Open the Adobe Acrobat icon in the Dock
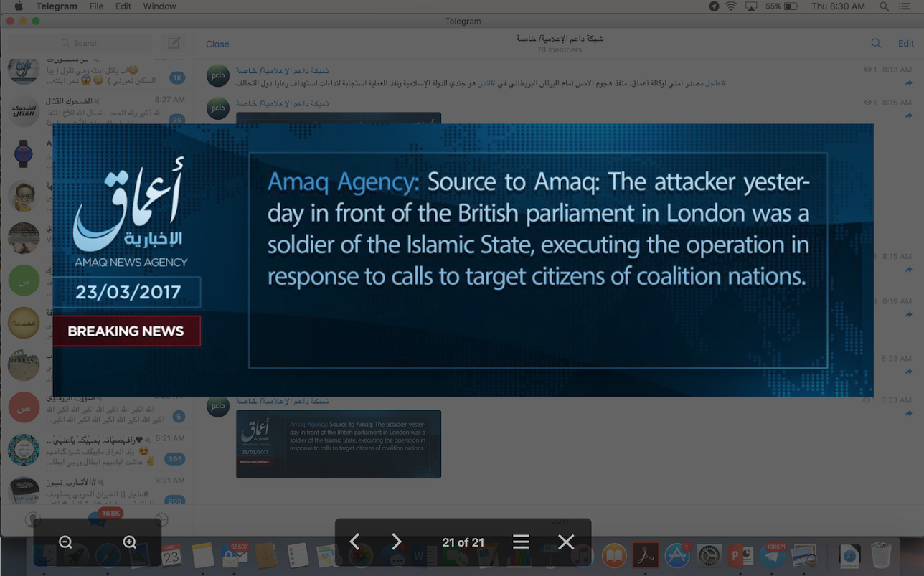Viewport: 924px width, 576px height. [646, 556]
